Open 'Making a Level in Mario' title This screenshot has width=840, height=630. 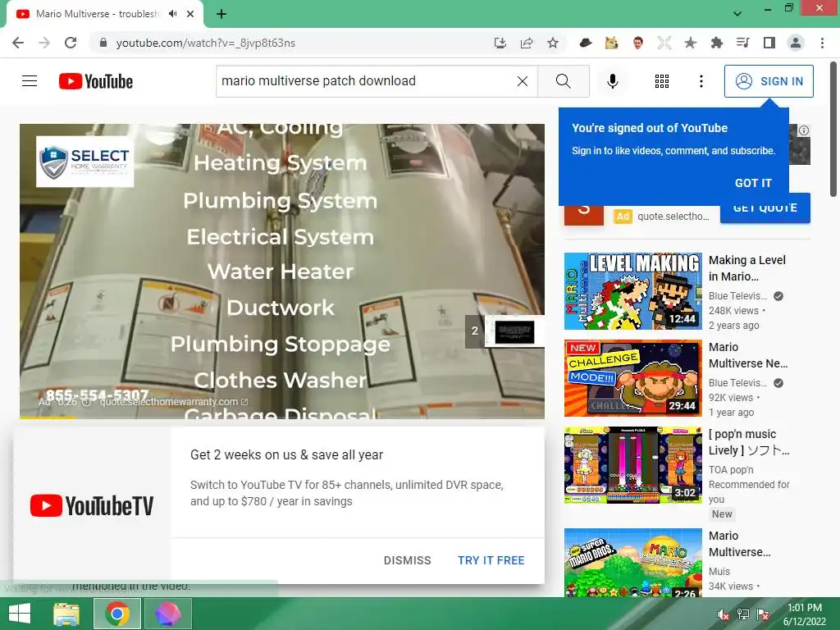tap(746, 268)
